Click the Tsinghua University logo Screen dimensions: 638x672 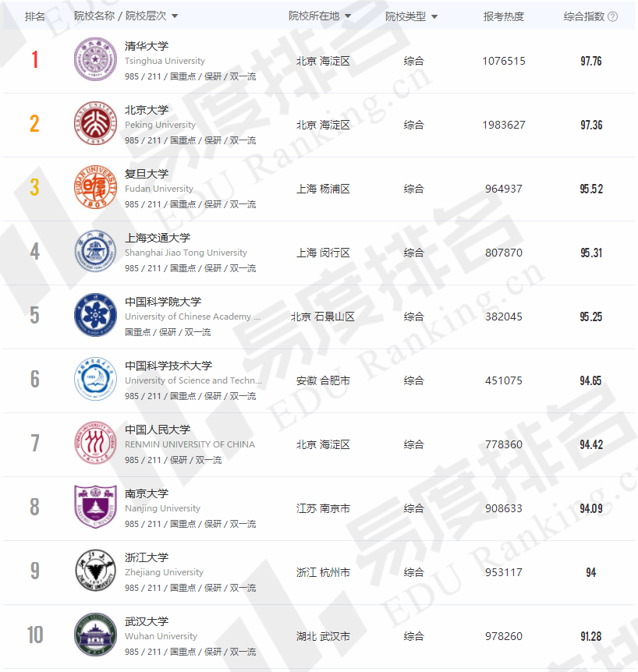coord(95,60)
